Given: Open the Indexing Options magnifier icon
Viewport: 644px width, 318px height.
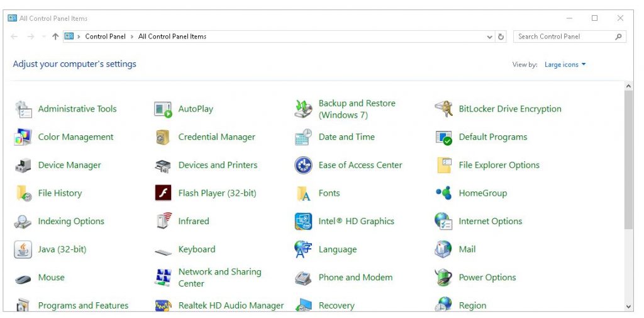Looking at the screenshot, I should pos(23,221).
